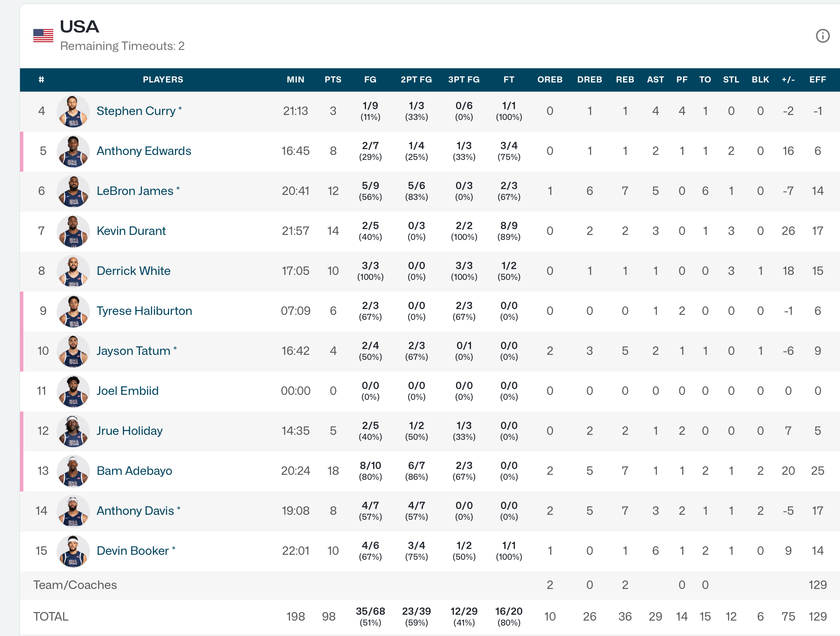The image size is (840, 636).
Task: Click the PF column header
Action: pos(682,80)
